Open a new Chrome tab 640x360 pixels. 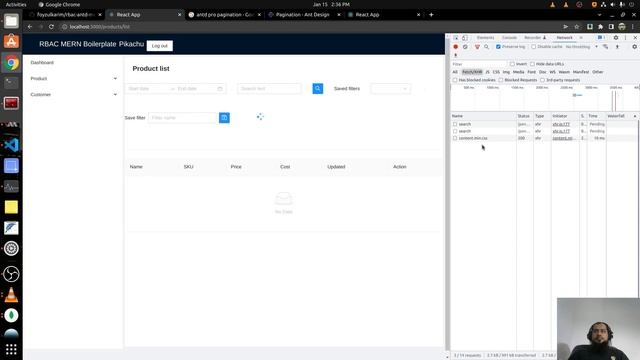(x=431, y=15)
